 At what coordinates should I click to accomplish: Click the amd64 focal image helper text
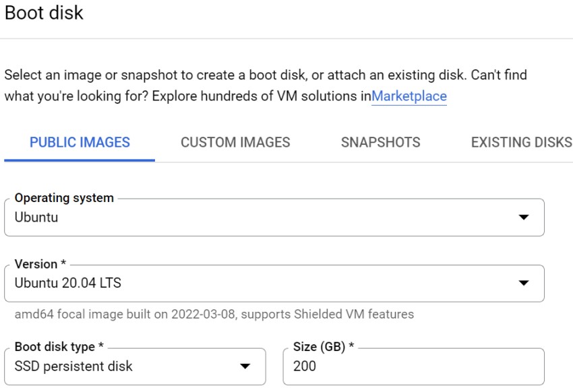(214, 314)
